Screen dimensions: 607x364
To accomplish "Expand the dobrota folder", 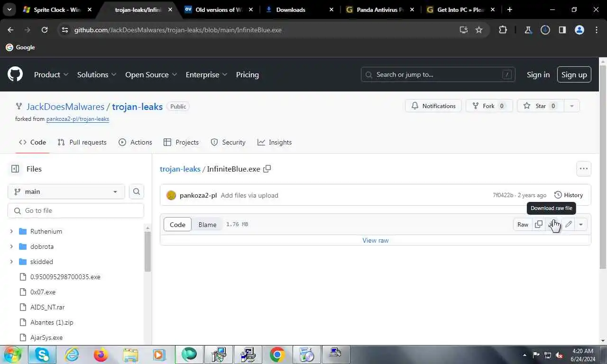I will (x=11, y=246).
